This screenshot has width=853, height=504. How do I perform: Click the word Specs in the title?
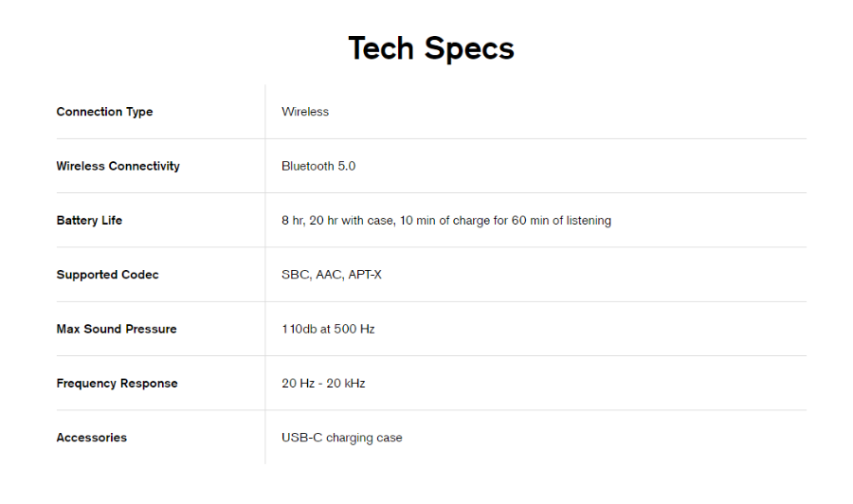click(469, 48)
